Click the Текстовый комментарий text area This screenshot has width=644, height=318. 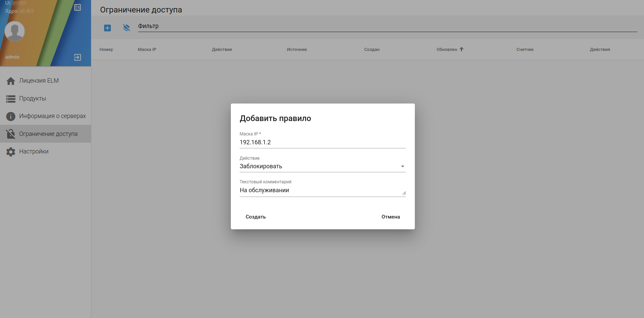(320, 190)
